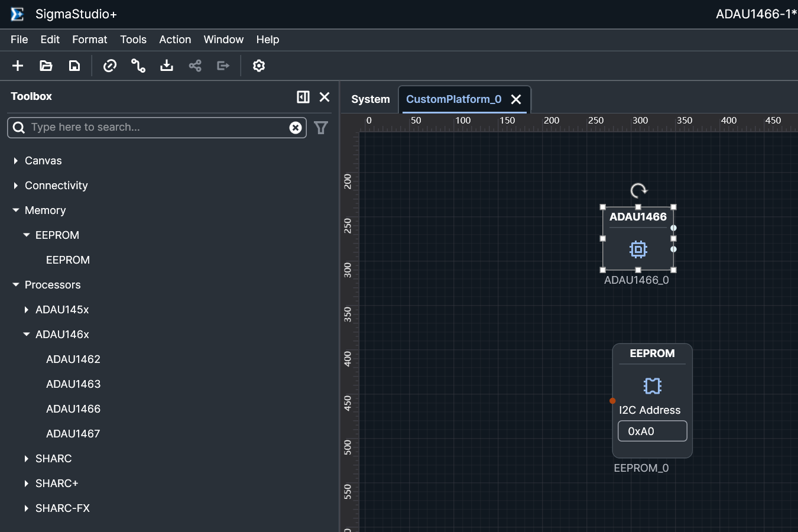Select ADAU1466 in the toolbox
The width and height of the screenshot is (798, 532).
[73, 409]
